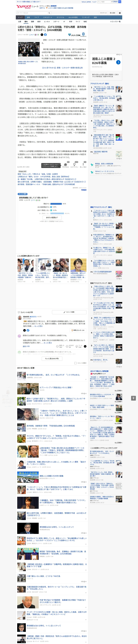
Task: Click the back-to-top arrow button
Action: pyautogui.click(x=133, y=398)
